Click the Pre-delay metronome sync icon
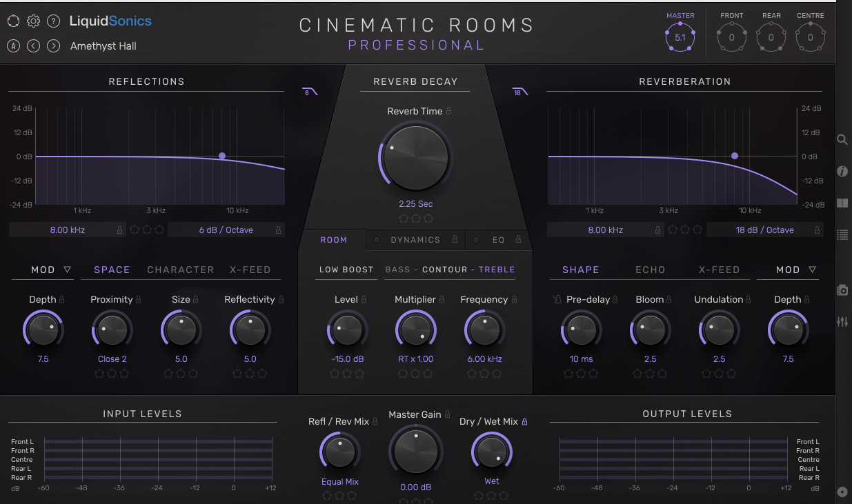Image resolution: width=852 pixels, height=504 pixels. [x=557, y=300]
